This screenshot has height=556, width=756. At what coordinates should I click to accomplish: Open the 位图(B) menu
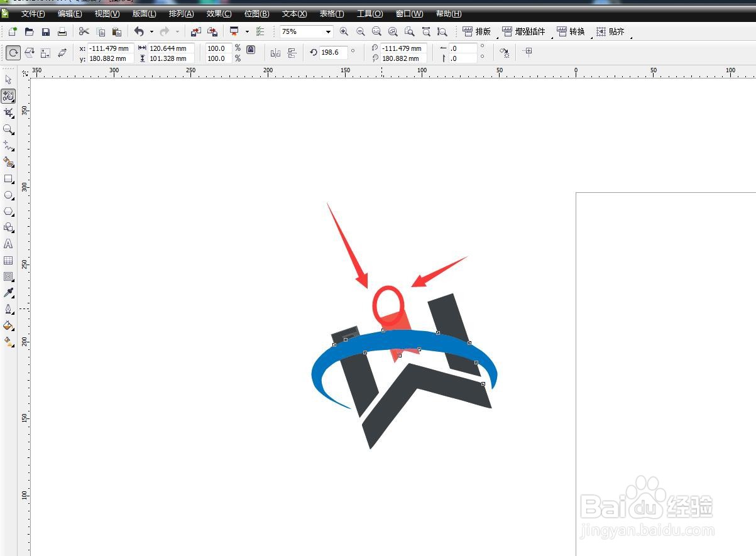[x=256, y=14]
